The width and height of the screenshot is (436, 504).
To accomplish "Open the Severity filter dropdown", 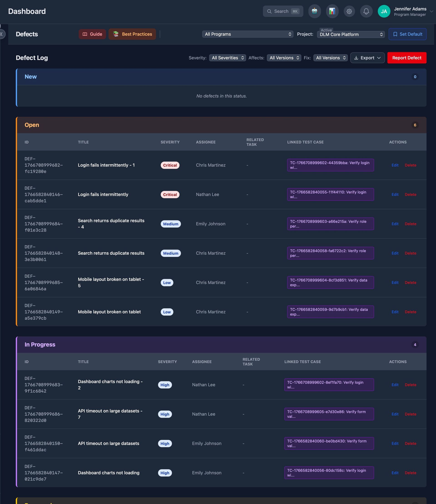I will [x=228, y=58].
